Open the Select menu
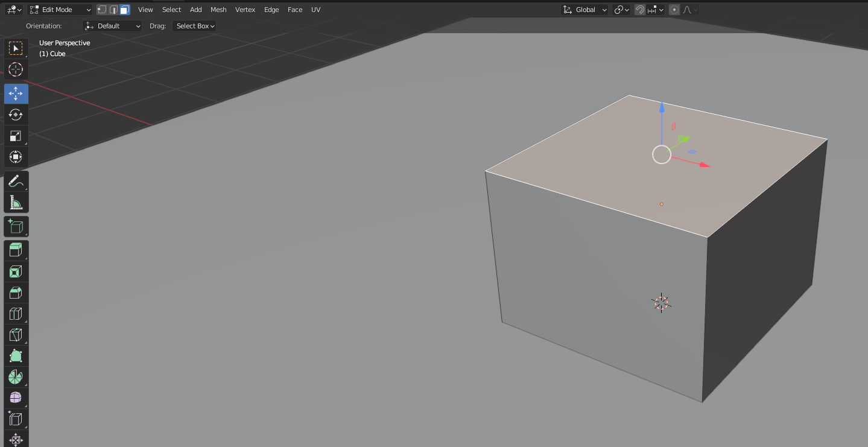This screenshot has height=447, width=868. [x=171, y=10]
